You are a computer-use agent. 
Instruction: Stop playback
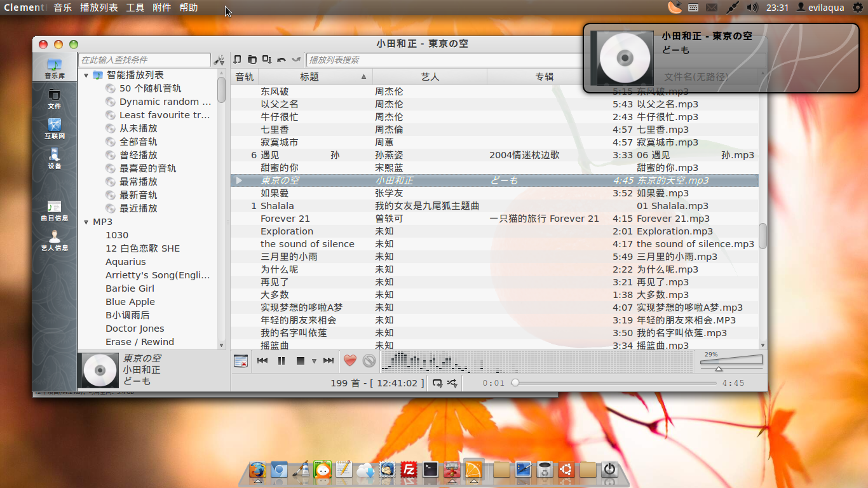[x=301, y=361]
